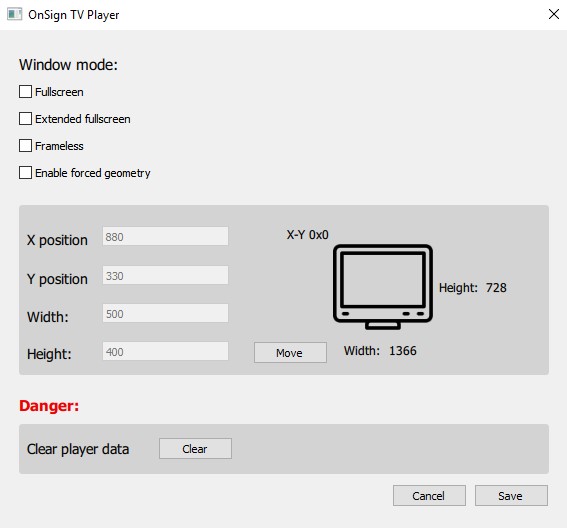Close the OnSign TV Player dialog
Screen dimensions: 567x528
[554, 14]
